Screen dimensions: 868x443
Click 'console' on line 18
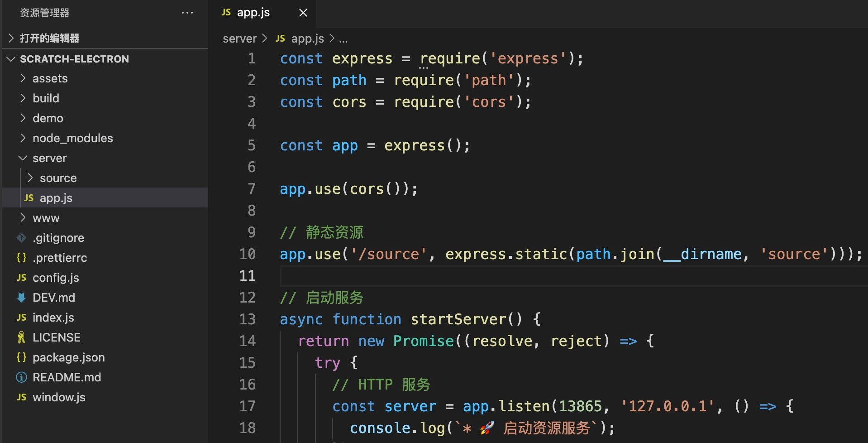coord(380,428)
